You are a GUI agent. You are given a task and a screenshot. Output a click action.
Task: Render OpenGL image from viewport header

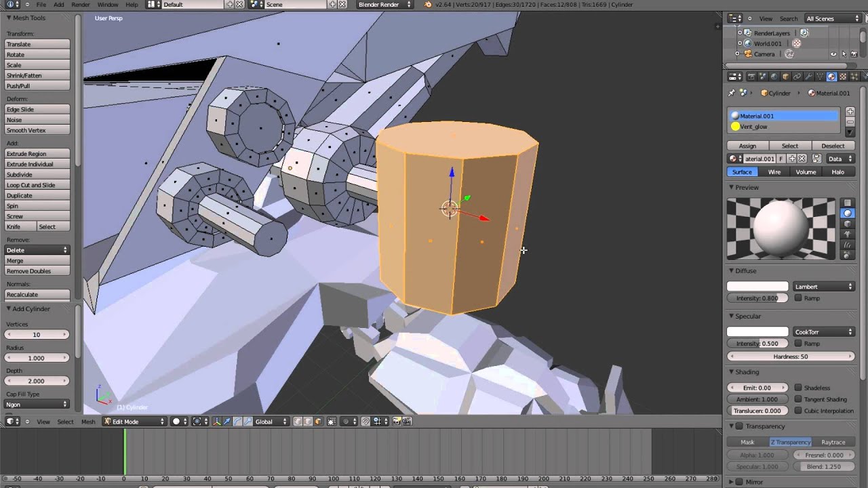[x=397, y=422]
